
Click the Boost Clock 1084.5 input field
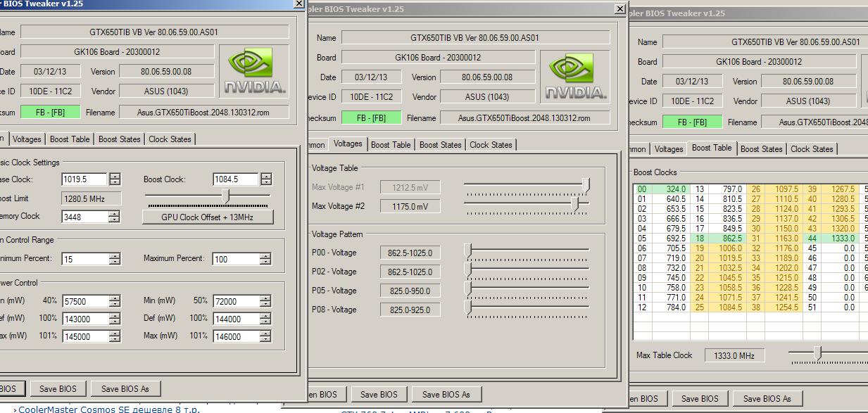click(235, 179)
